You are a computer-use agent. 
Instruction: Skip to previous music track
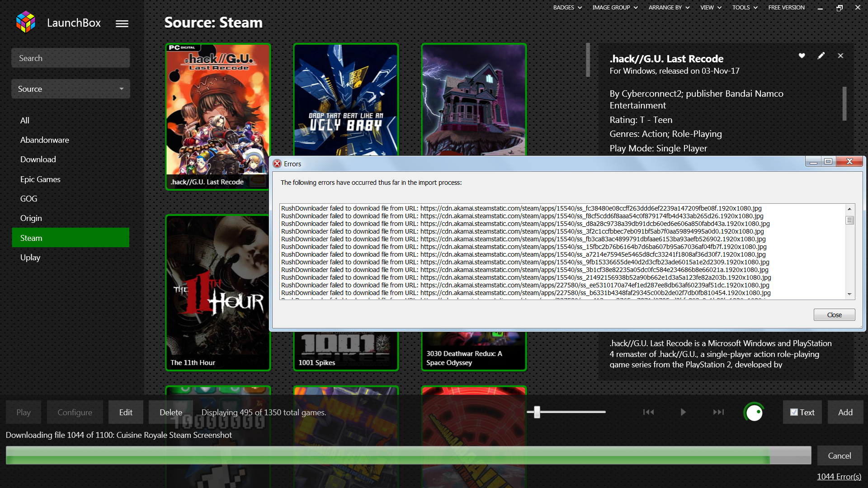coord(648,412)
